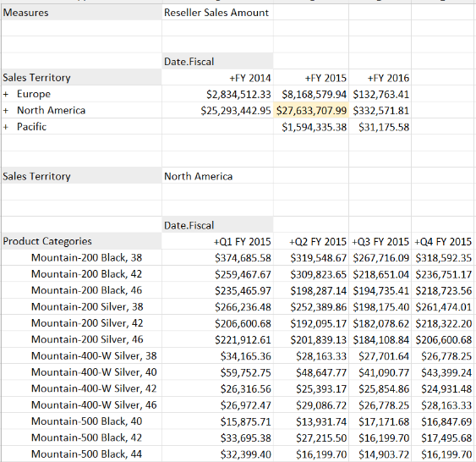Select the first Date.Fiscal header cell
The height and width of the screenshot is (462, 476).
point(217,62)
